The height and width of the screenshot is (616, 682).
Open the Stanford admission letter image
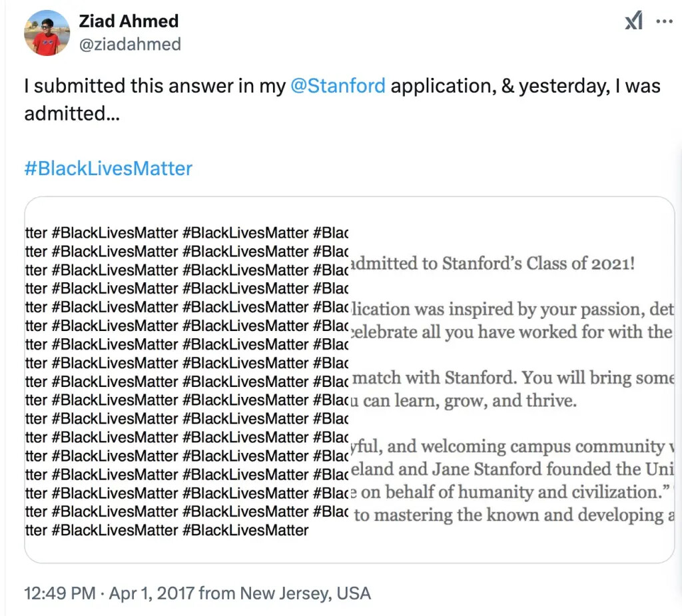(x=512, y=380)
